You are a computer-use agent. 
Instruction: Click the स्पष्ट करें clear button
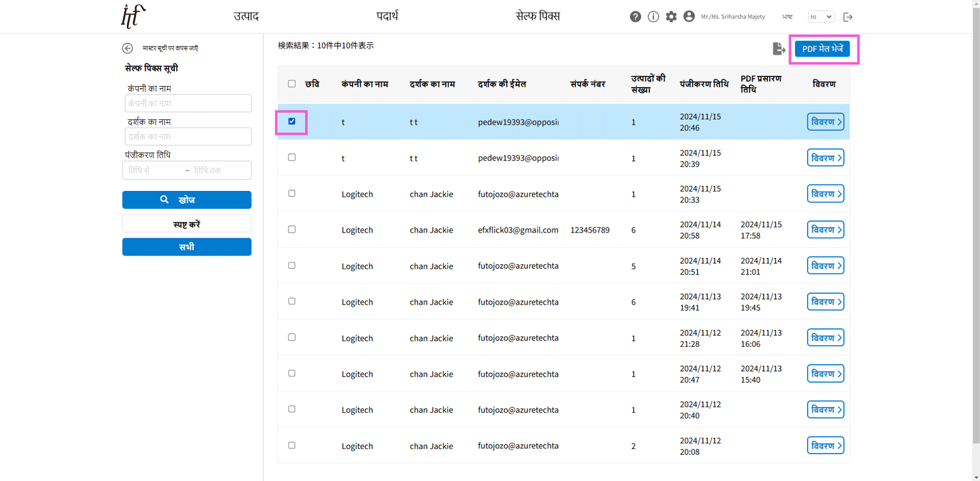tap(186, 224)
